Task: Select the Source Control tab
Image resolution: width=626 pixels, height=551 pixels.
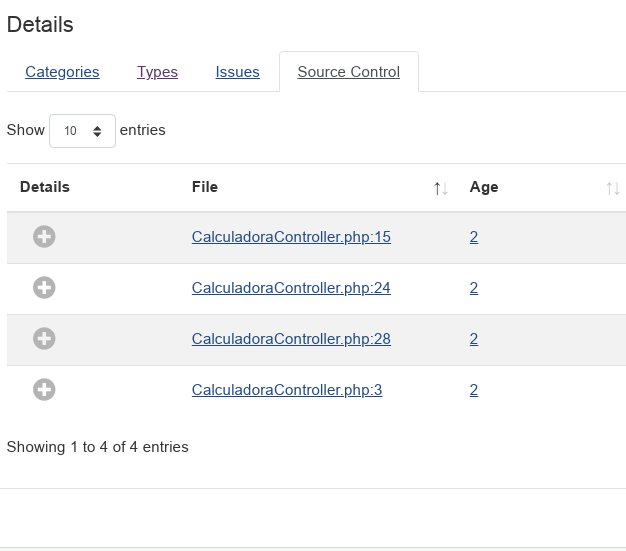Action: click(x=348, y=72)
